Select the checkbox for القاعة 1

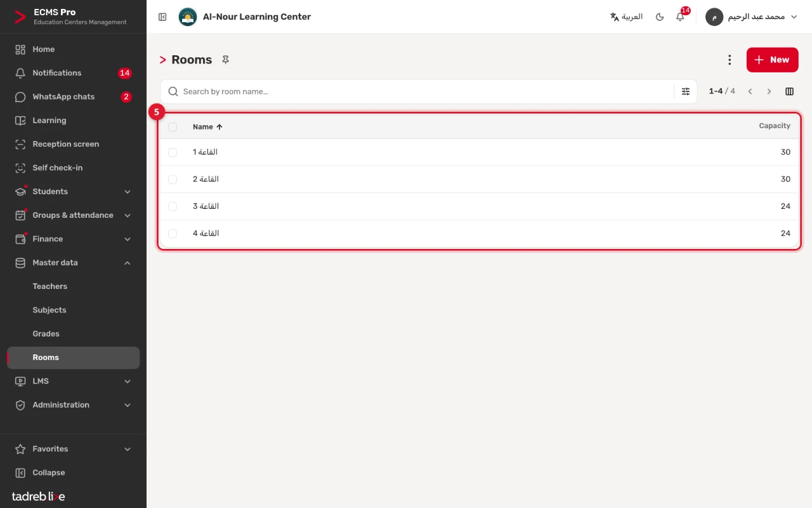point(173,152)
